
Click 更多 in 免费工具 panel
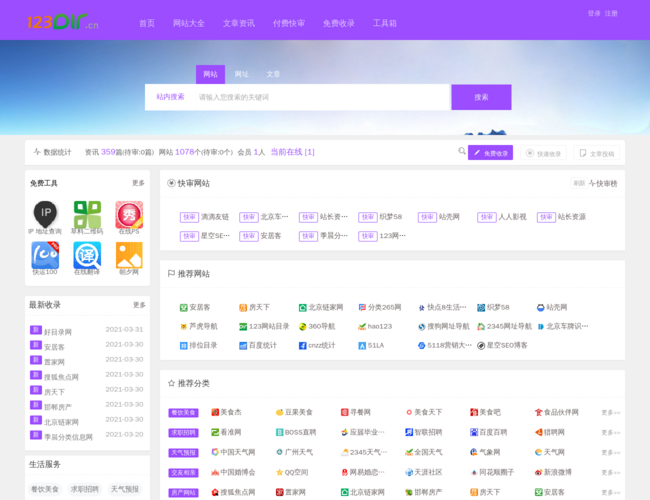click(x=138, y=183)
